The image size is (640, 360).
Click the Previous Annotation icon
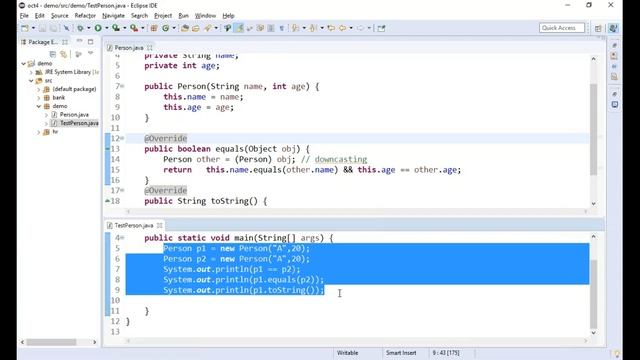point(313,28)
